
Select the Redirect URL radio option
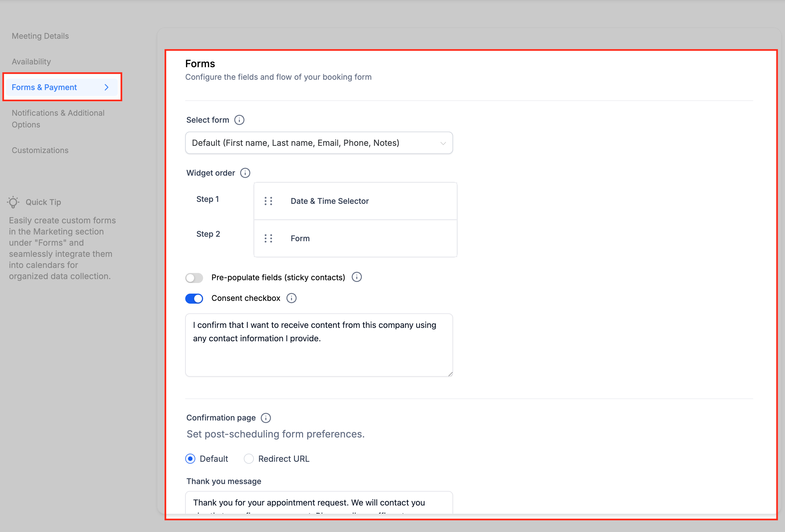249,459
